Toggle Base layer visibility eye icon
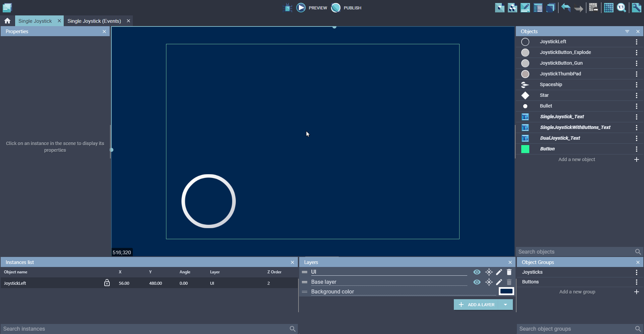Viewport: 644px width, 334px height. (x=477, y=282)
